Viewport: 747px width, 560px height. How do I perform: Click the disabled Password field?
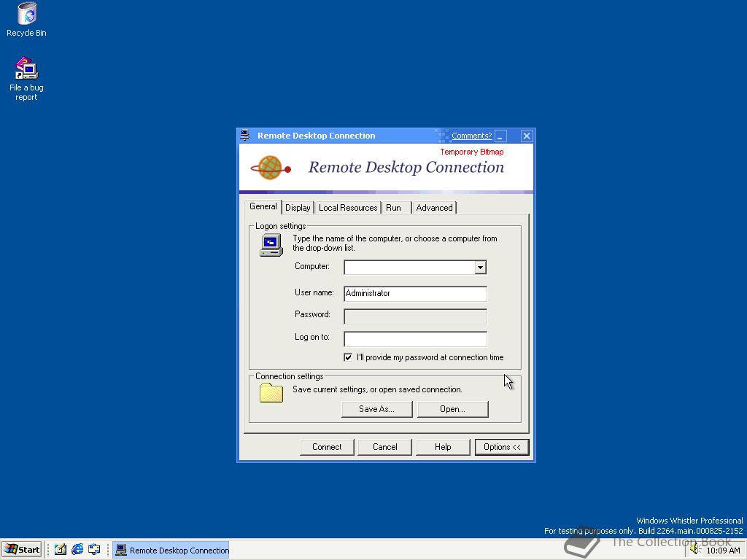coord(415,316)
